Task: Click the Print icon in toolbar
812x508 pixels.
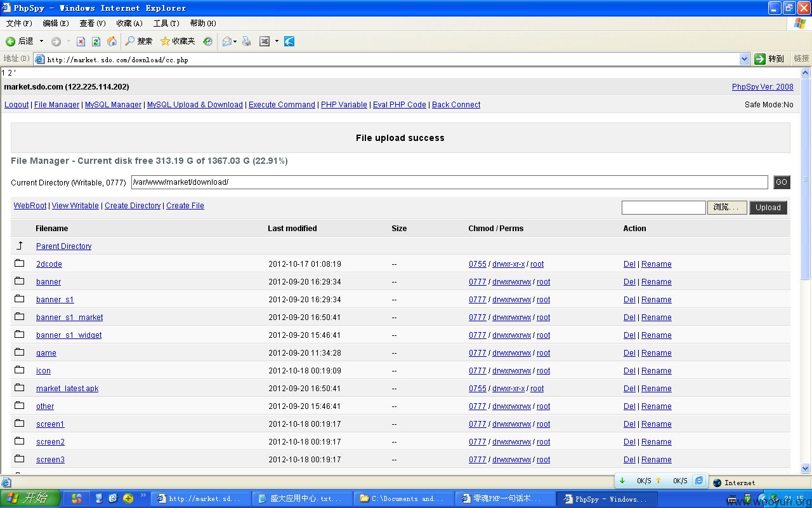Action: (x=247, y=41)
